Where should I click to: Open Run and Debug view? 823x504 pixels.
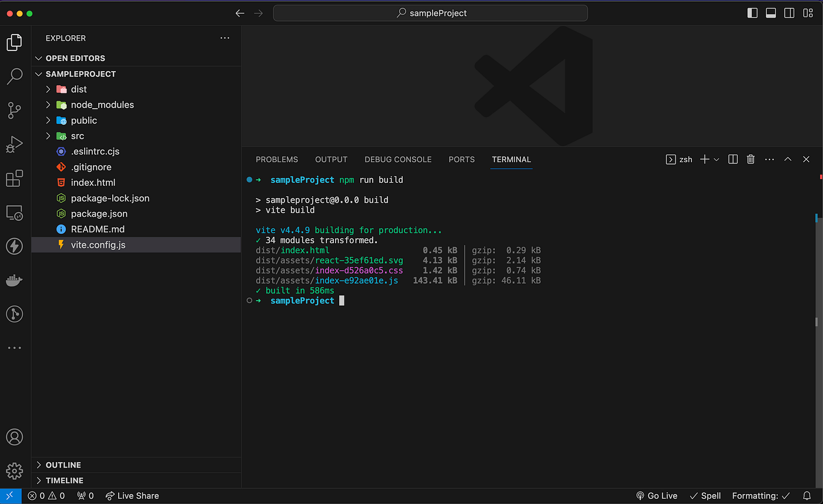15,144
